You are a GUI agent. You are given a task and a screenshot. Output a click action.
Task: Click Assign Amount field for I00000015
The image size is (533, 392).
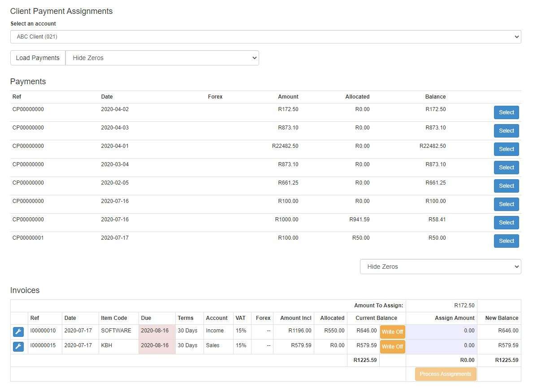pos(441,346)
